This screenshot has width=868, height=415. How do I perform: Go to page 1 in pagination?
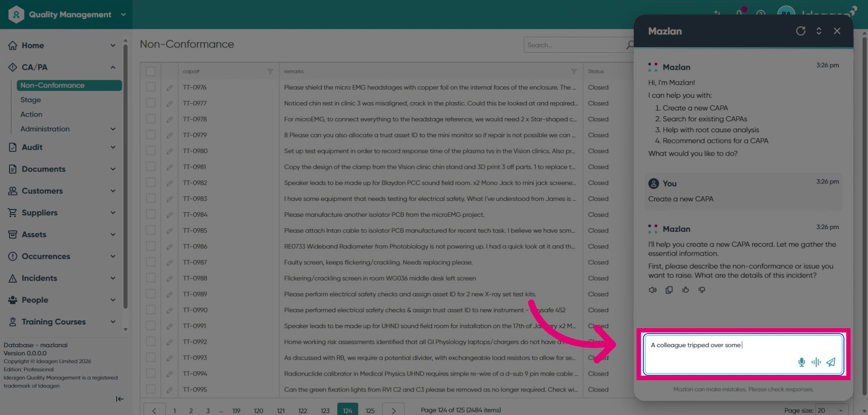175,410
